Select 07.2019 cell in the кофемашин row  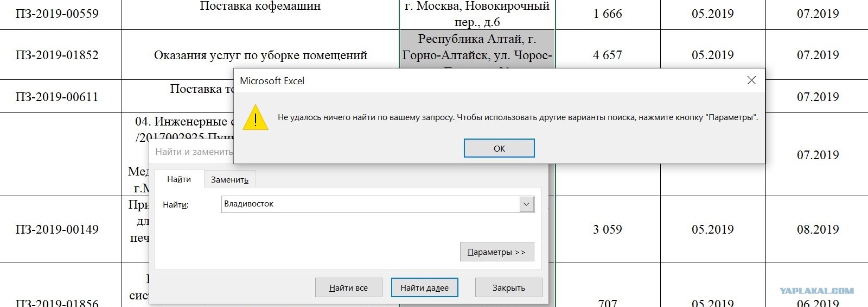click(x=818, y=14)
